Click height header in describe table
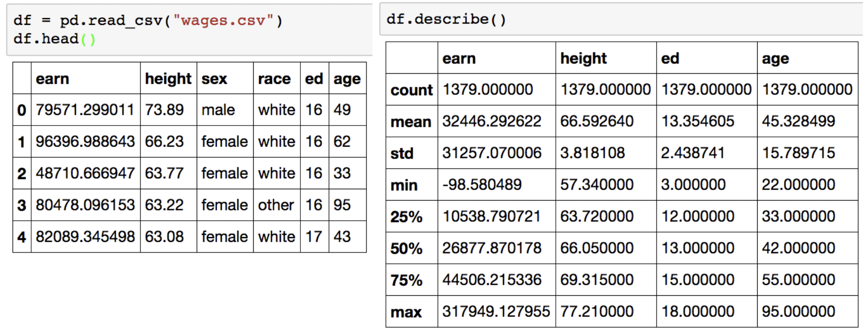The height and width of the screenshot is (332, 868). coord(584,58)
